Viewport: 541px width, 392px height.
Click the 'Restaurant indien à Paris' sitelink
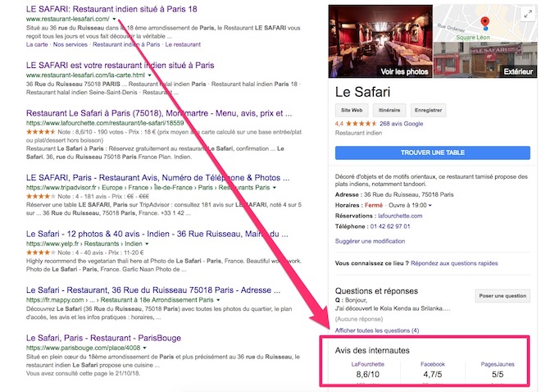coord(126,44)
